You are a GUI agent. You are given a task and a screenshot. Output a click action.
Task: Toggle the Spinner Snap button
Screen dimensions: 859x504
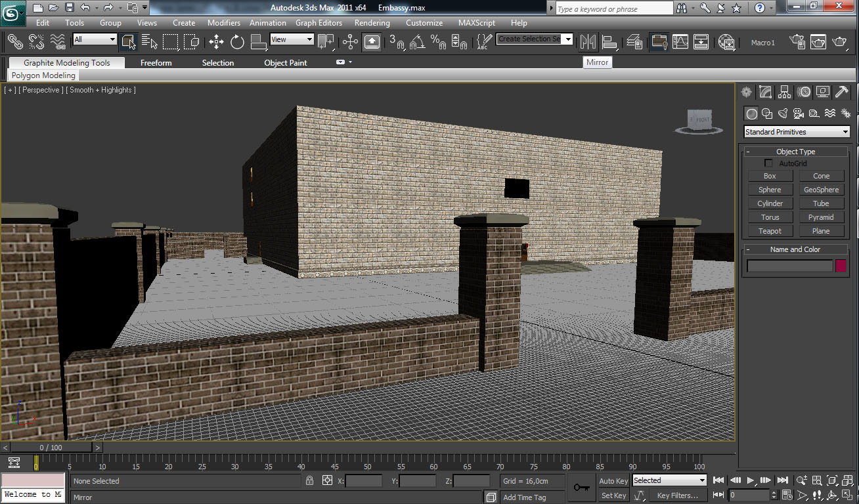[460, 42]
